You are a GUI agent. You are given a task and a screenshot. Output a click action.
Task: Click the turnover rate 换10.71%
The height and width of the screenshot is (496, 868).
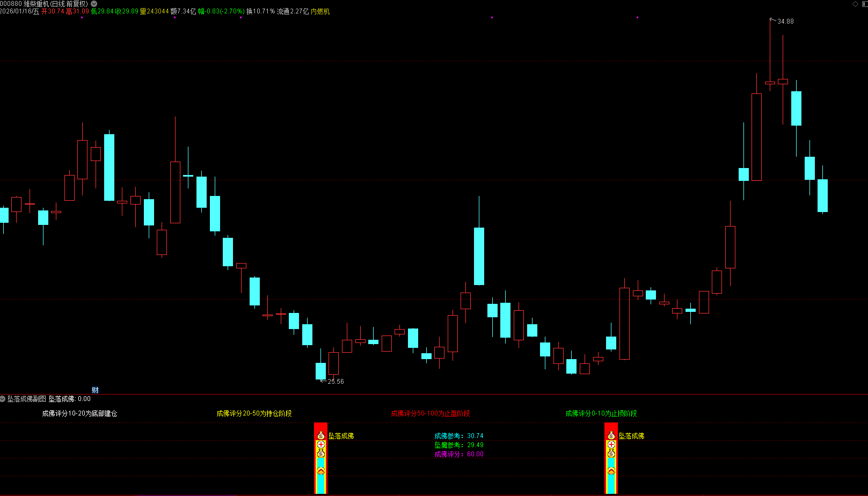click(260, 11)
